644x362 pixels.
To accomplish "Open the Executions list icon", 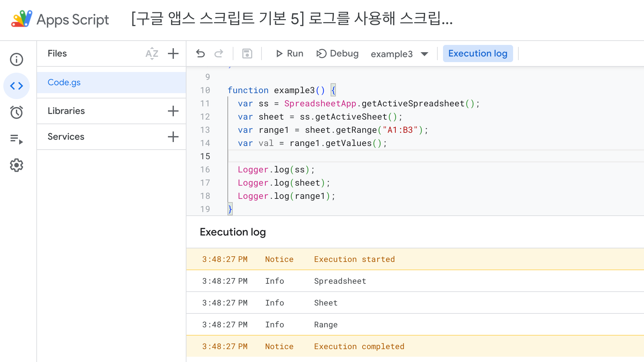I will (17, 139).
